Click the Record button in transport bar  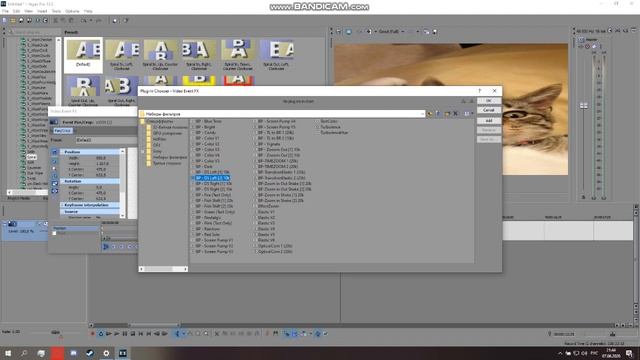point(93,334)
